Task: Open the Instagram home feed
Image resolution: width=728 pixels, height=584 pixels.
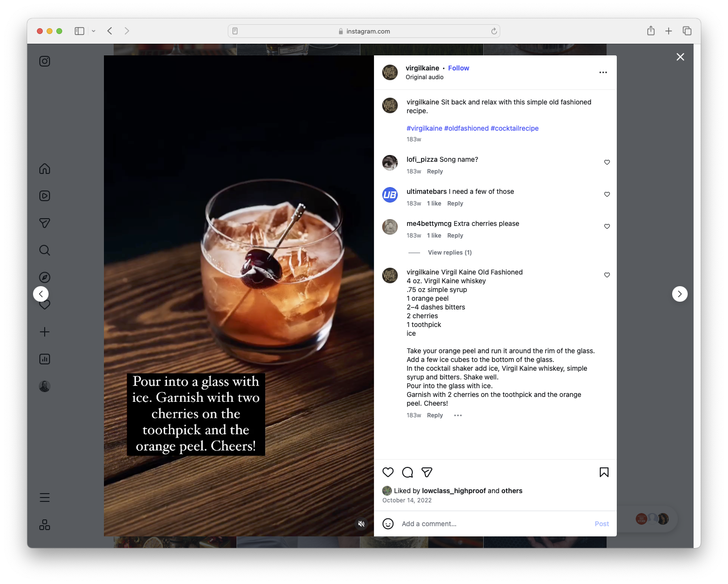Action: click(44, 169)
